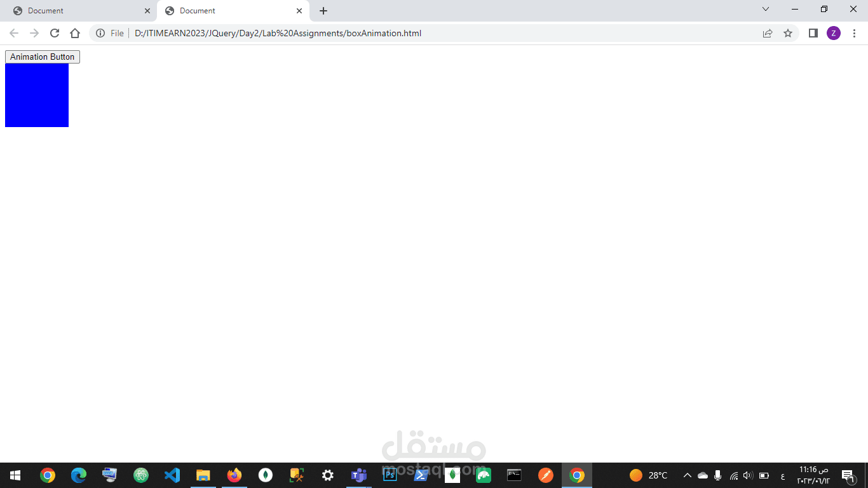Toggle bookmark star for current page

pyautogui.click(x=788, y=33)
